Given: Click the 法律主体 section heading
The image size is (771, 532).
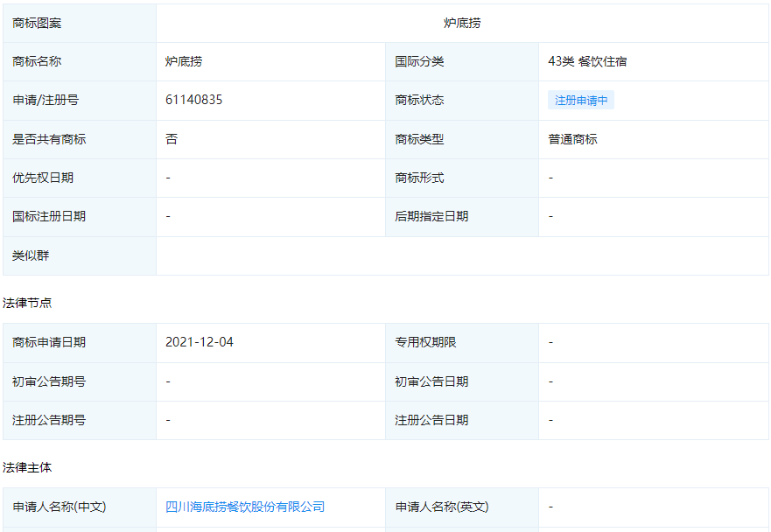Looking at the screenshot, I should (27, 467).
